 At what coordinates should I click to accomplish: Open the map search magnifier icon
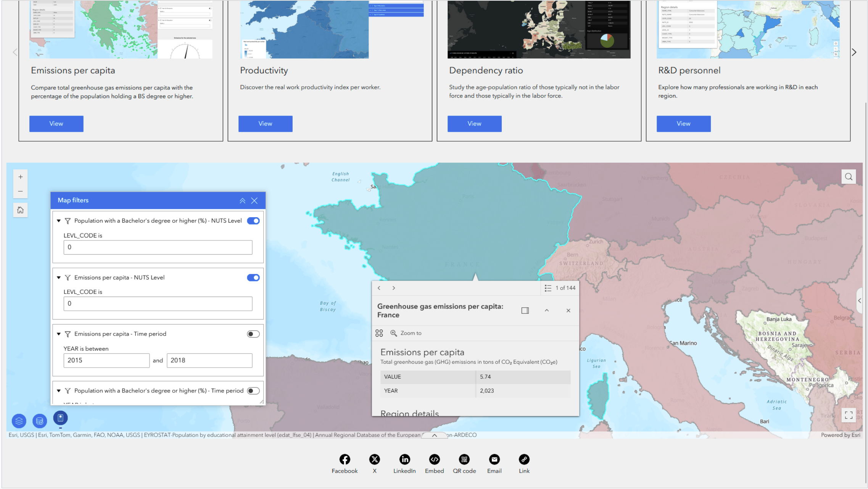(x=849, y=177)
